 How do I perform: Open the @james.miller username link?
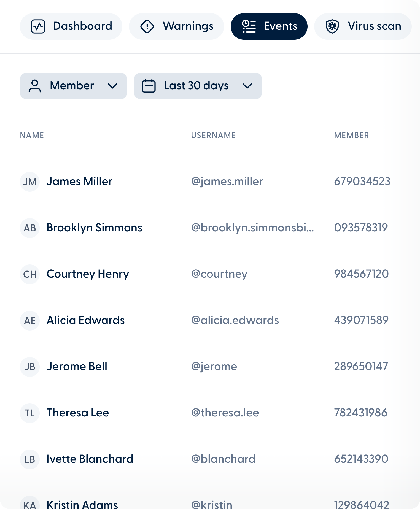227,182
